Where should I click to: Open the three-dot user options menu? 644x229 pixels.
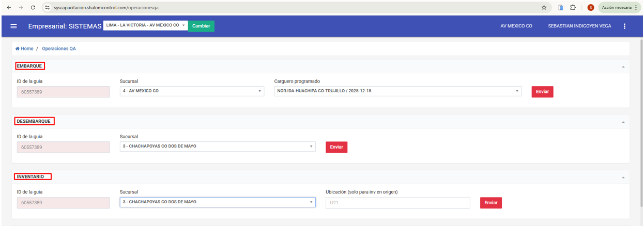(x=624, y=26)
